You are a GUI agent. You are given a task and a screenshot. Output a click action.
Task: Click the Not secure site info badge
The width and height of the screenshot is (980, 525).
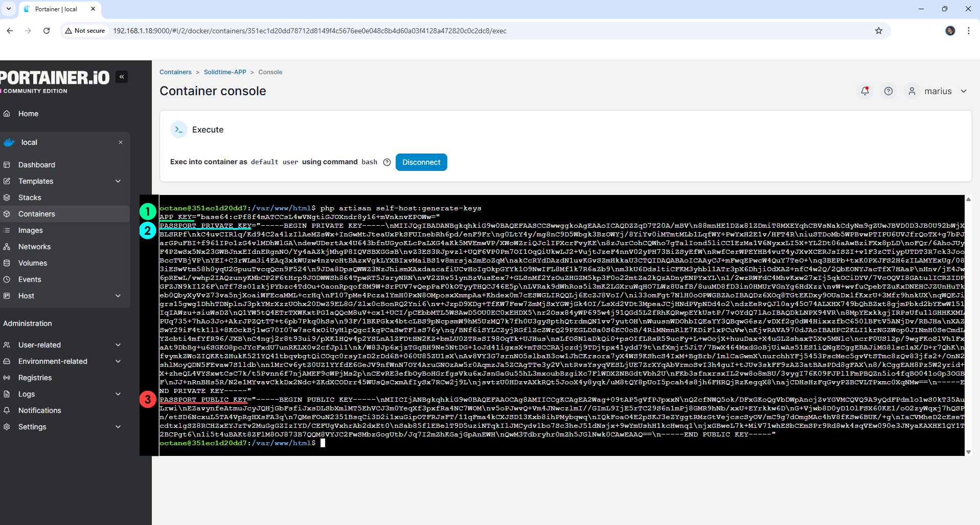pyautogui.click(x=85, y=31)
